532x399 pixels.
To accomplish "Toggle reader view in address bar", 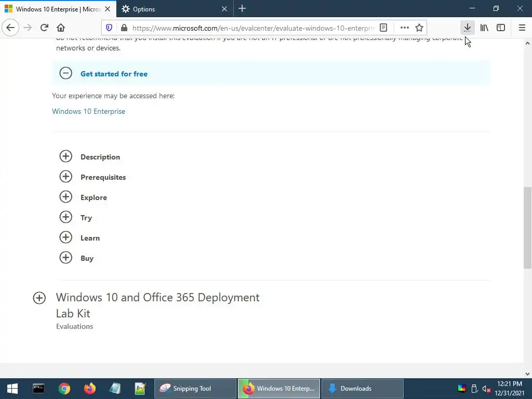I will coord(383,28).
